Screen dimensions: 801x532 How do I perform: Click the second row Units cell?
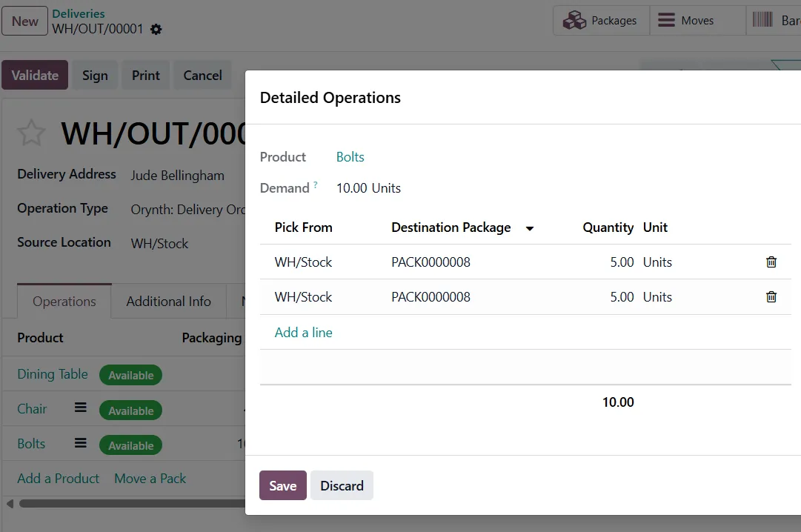pos(657,297)
